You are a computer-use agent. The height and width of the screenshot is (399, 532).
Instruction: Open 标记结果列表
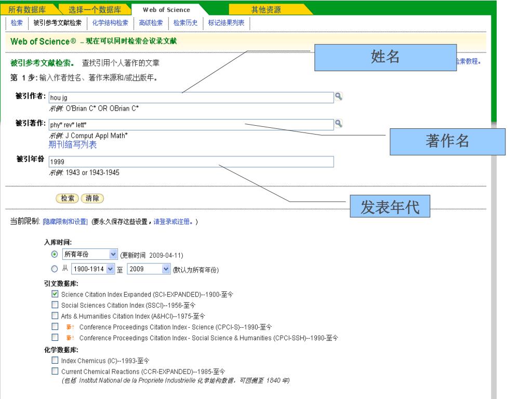[227, 23]
